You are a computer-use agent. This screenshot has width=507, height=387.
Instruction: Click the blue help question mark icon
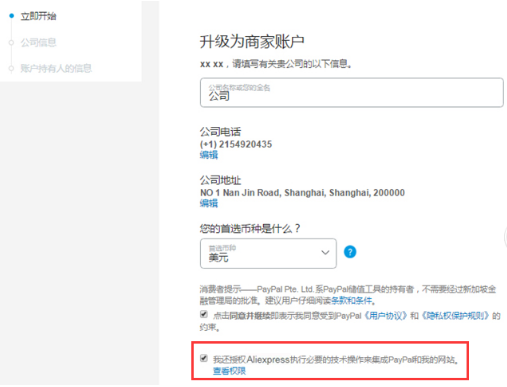coord(350,252)
